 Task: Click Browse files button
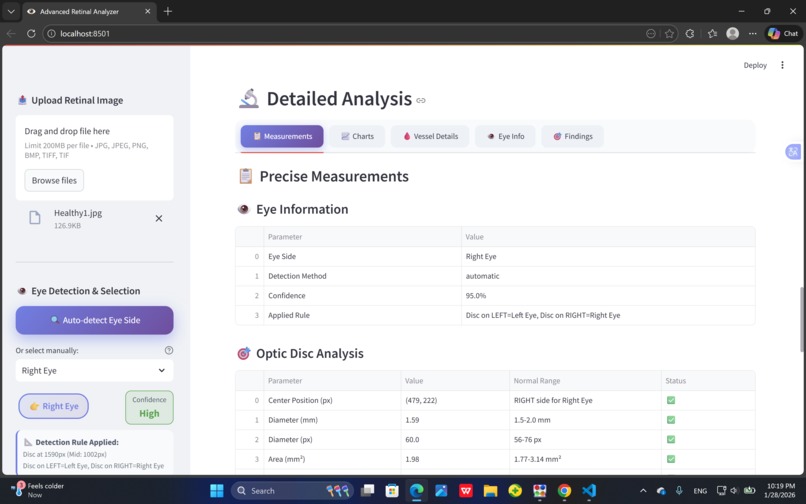tap(54, 181)
